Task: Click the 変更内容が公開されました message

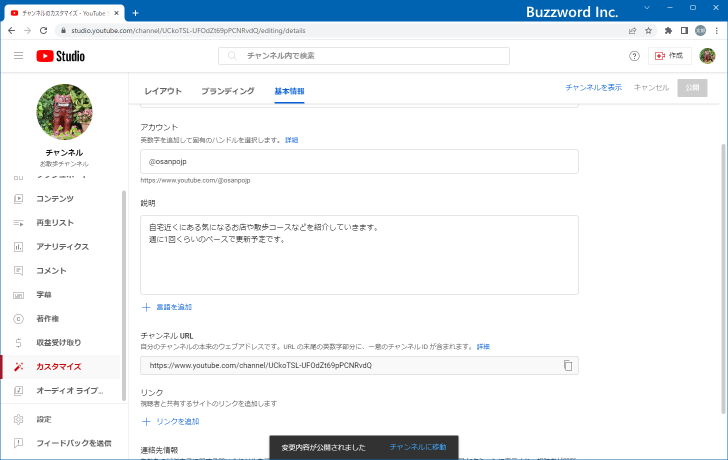Action: 324,447
